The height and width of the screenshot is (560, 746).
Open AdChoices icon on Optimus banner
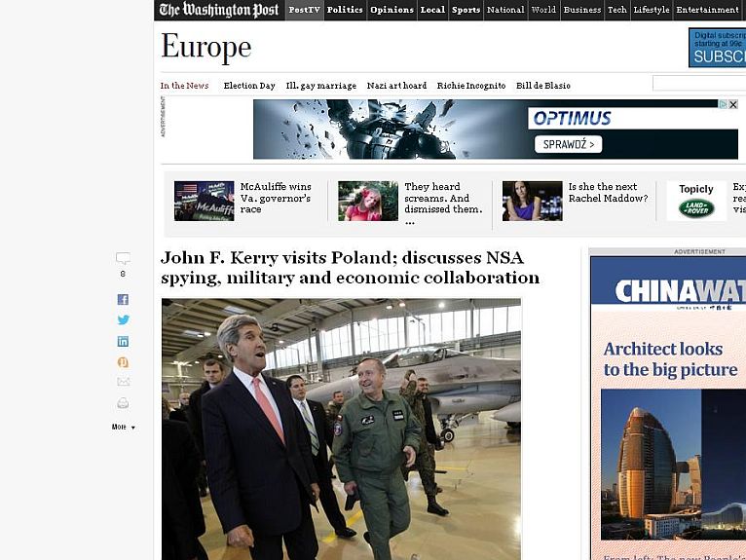724,104
